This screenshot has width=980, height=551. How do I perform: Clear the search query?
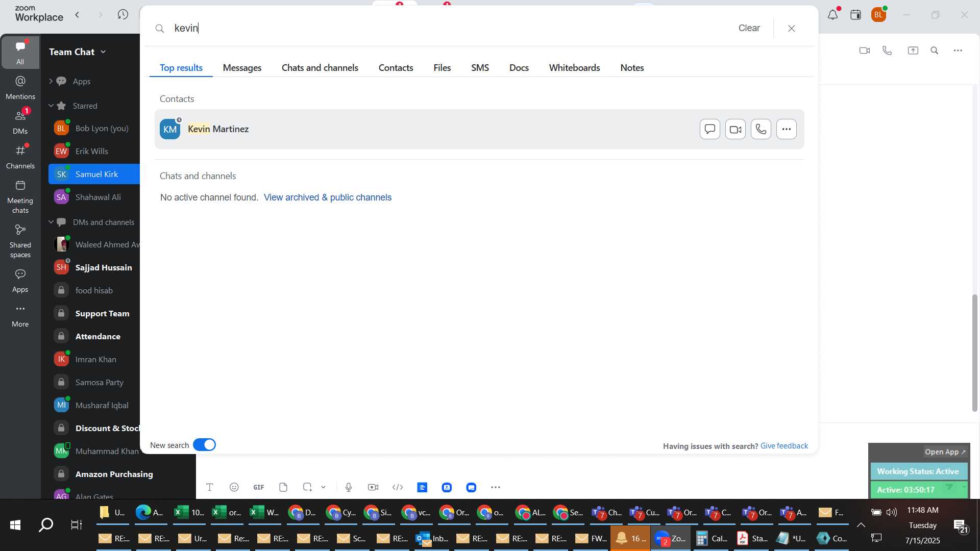pyautogui.click(x=749, y=28)
